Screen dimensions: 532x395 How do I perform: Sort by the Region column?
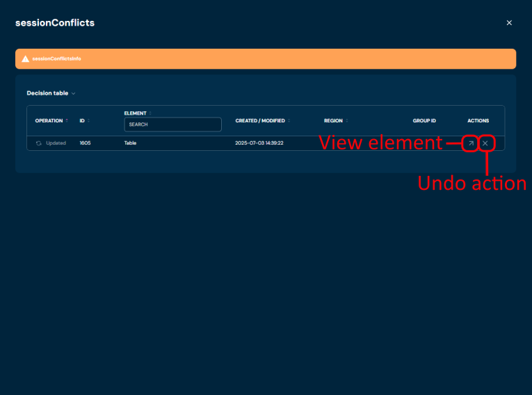(x=346, y=120)
